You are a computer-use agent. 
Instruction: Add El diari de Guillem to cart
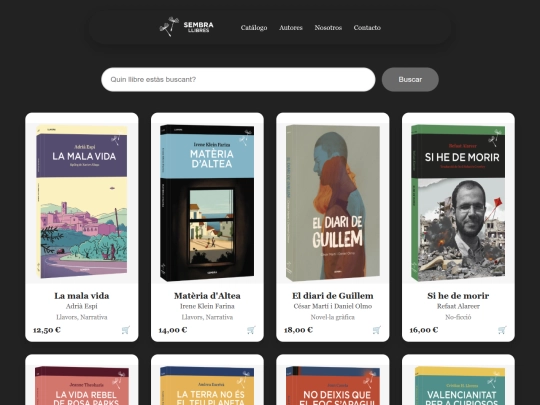coord(377,330)
